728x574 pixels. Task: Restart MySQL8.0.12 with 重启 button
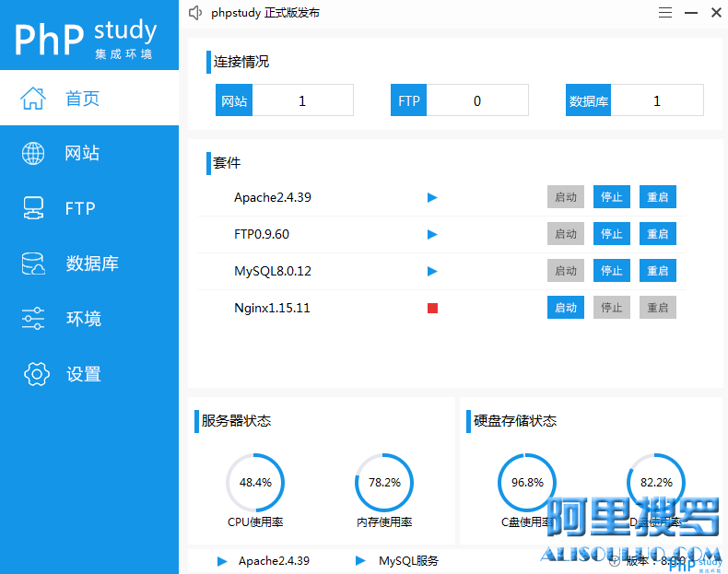point(657,271)
